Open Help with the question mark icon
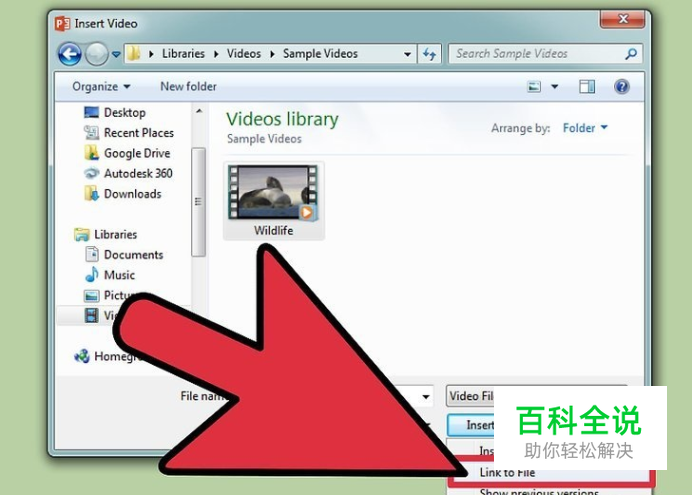This screenshot has width=692, height=495. (x=621, y=86)
